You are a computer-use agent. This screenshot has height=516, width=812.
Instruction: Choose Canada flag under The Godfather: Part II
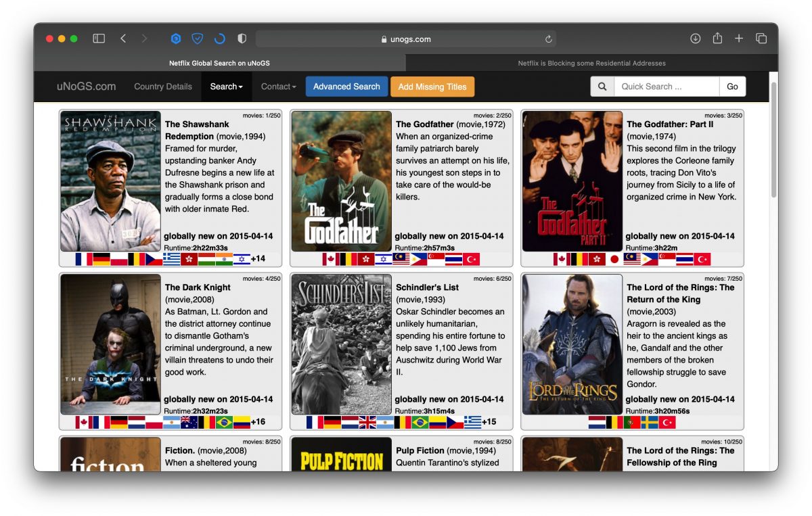pos(562,259)
